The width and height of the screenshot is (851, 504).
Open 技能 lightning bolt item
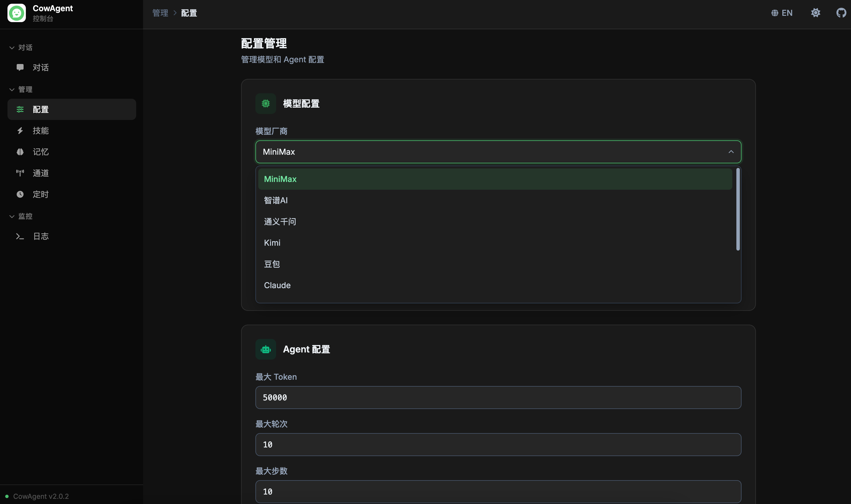[x=41, y=131]
